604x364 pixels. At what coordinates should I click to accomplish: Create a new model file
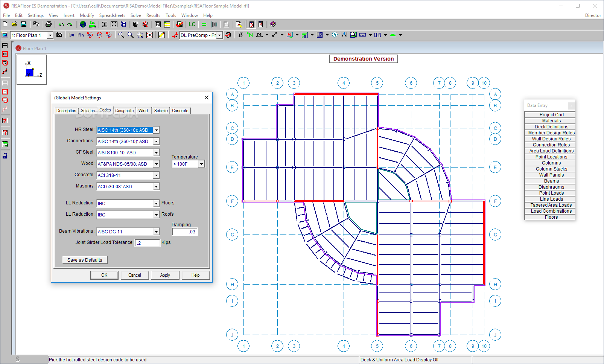pyautogui.click(x=5, y=24)
